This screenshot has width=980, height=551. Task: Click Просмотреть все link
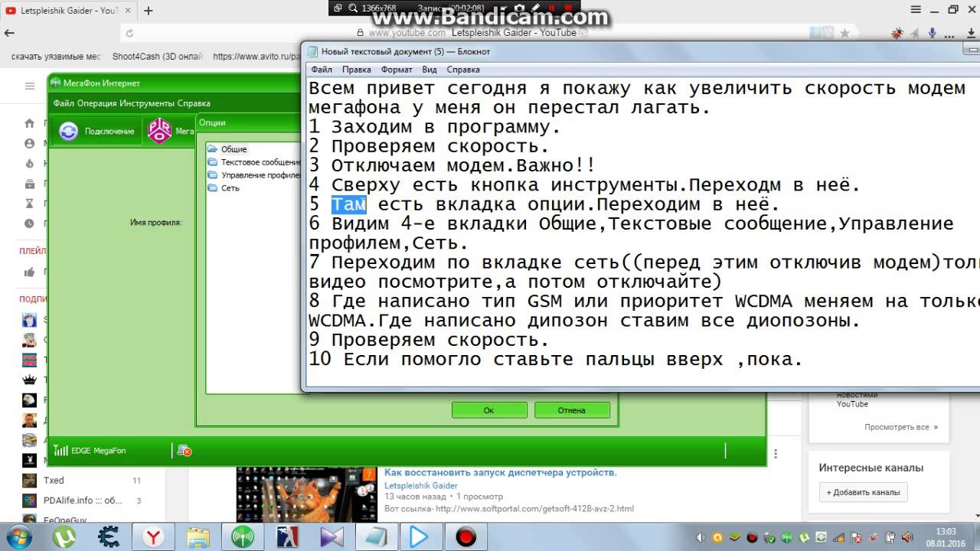pyautogui.click(x=901, y=427)
